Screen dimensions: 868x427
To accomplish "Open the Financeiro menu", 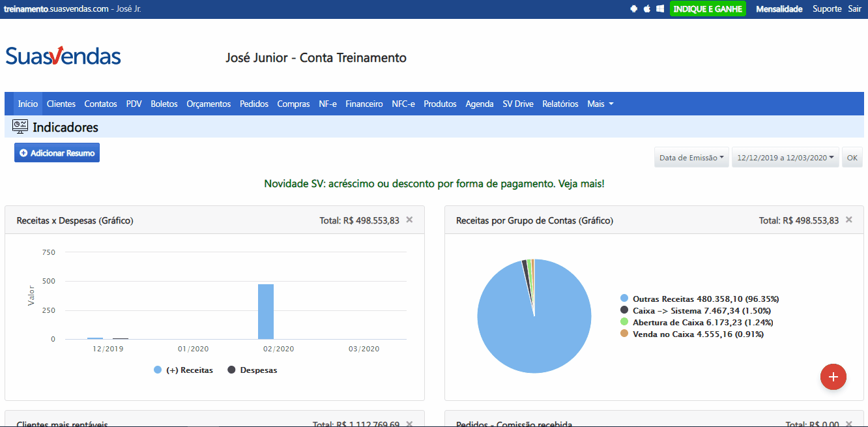I will [x=364, y=104].
